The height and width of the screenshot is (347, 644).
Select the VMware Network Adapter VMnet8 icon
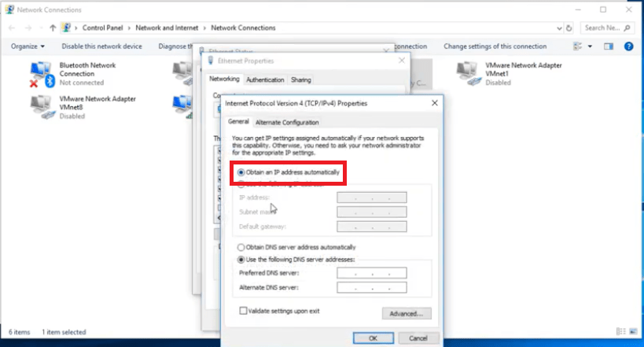41,107
